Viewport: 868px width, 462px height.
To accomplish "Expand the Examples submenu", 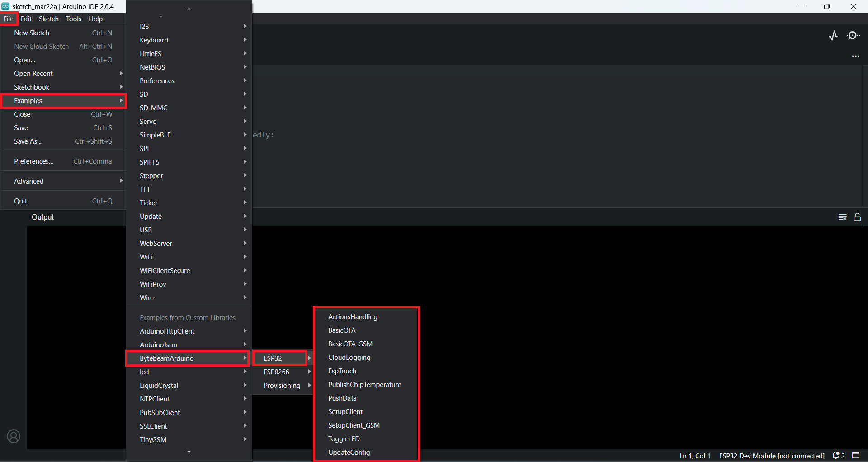I will pos(63,101).
